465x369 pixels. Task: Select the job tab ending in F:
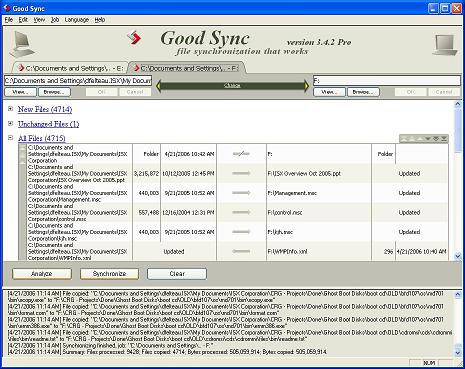(186, 68)
